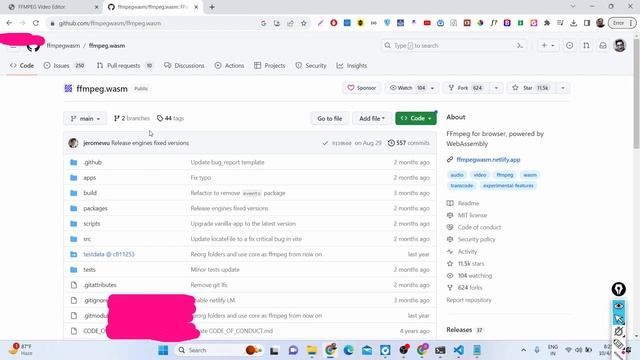Open the notifications inbox icon
This screenshot has width=640, height=360.
pos(603,45)
